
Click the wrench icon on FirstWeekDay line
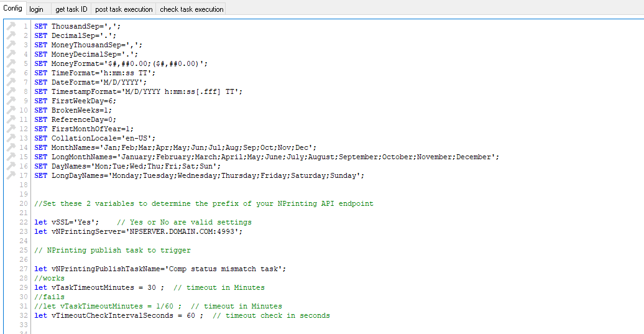tap(11, 101)
